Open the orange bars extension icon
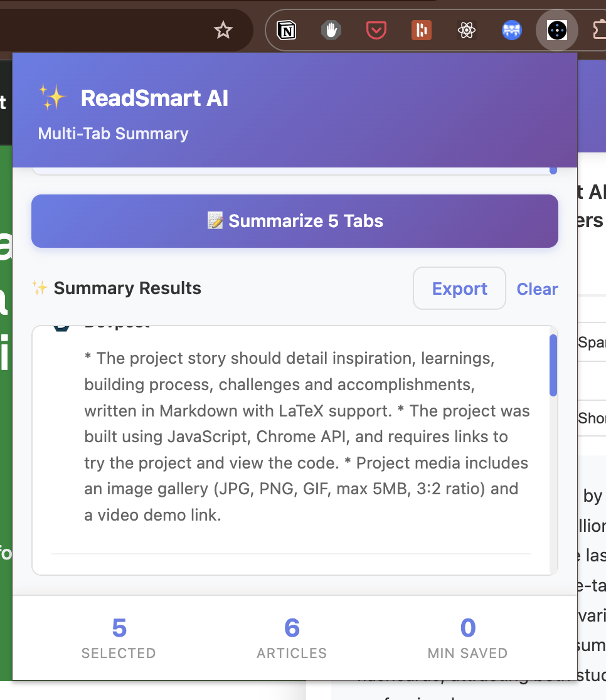Viewport: 606px width, 700px height. point(421,30)
